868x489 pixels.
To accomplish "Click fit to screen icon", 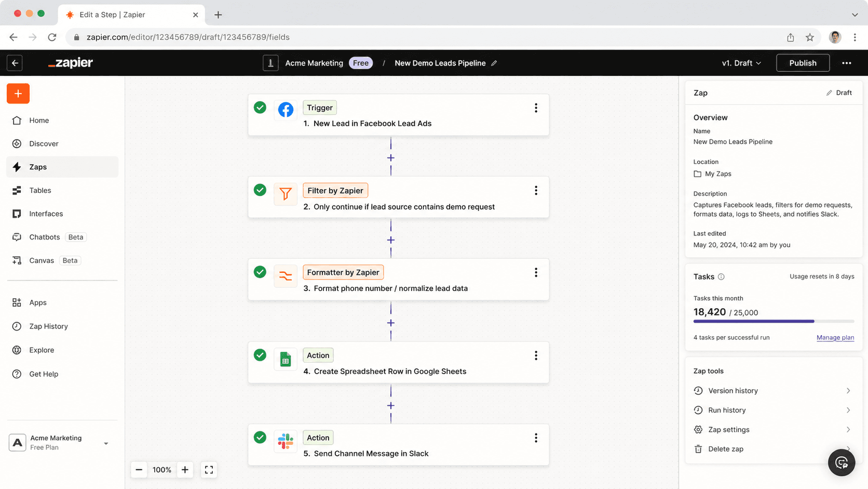I will click(x=209, y=470).
